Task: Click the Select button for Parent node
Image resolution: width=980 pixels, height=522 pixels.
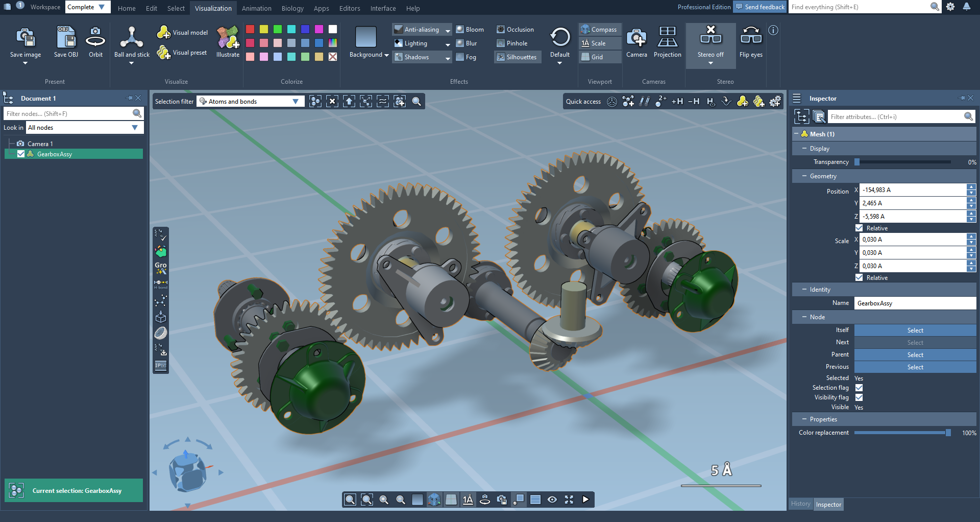Action: 915,355
